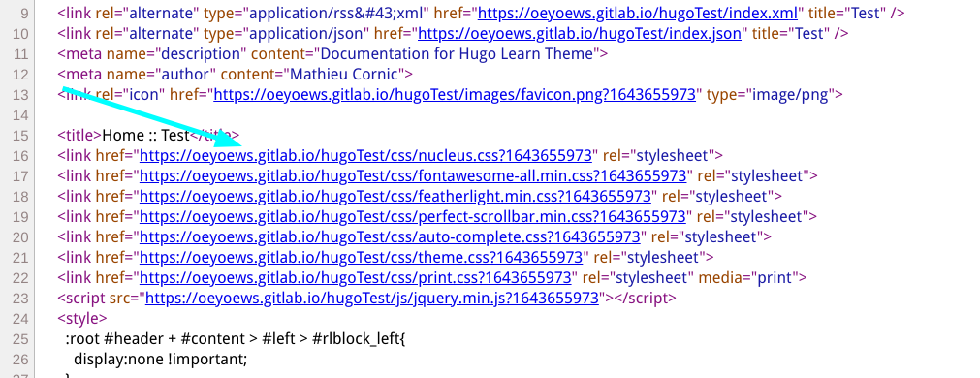
Task: Click line number 16 in gutter
Action: click(20, 155)
